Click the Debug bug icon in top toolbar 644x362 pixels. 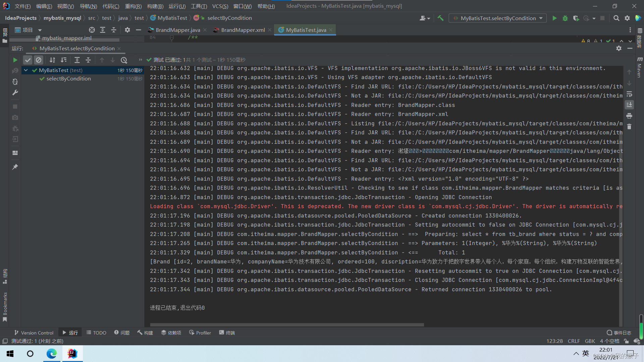point(565,18)
